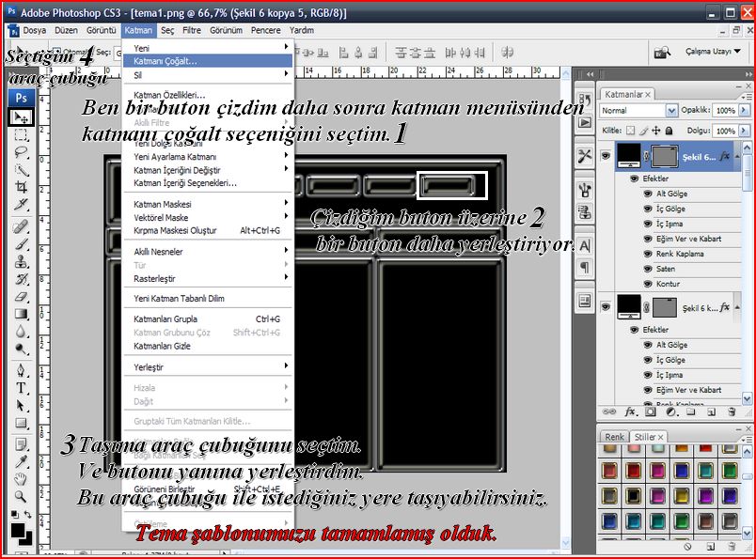Choose the Hand tool
This screenshot has height=559, width=756.
21,479
